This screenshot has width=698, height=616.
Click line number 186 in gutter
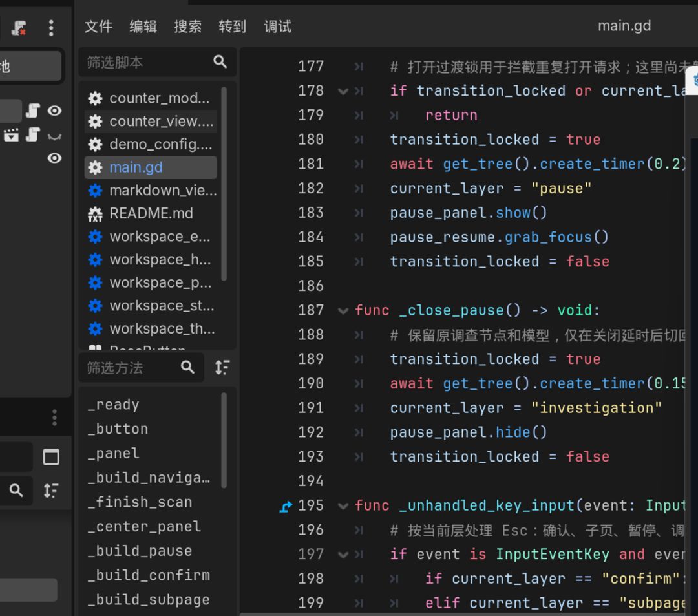point(310,286)
